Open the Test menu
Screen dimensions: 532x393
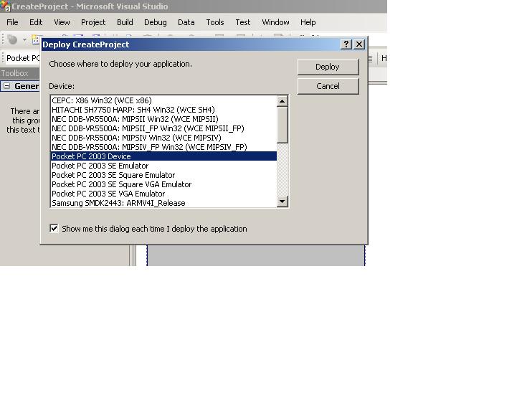tap(243, 22)
